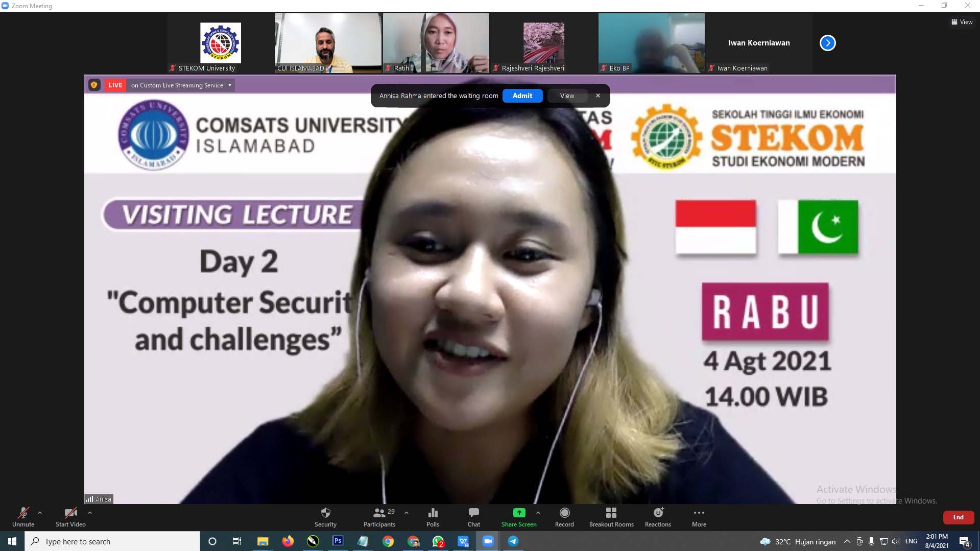The height and width of the screenshot is (551, 980).
Task: Start recording with the Record button
Action: tap(564, 517)
